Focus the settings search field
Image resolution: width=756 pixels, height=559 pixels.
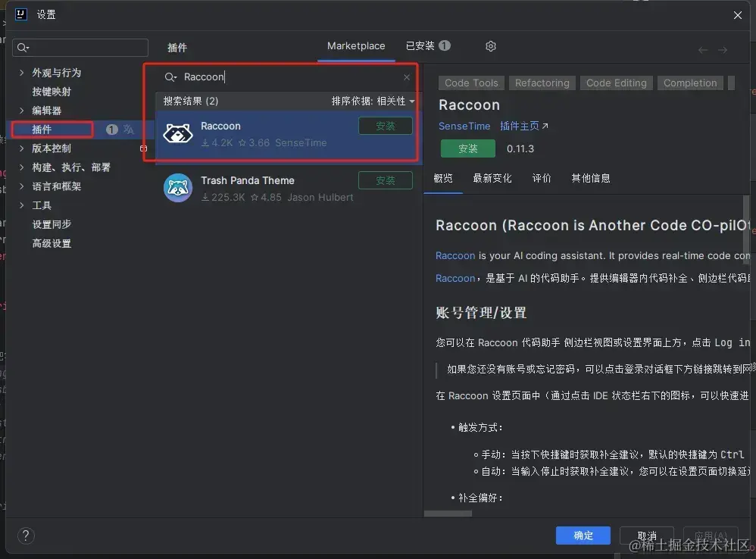(80, 48)
